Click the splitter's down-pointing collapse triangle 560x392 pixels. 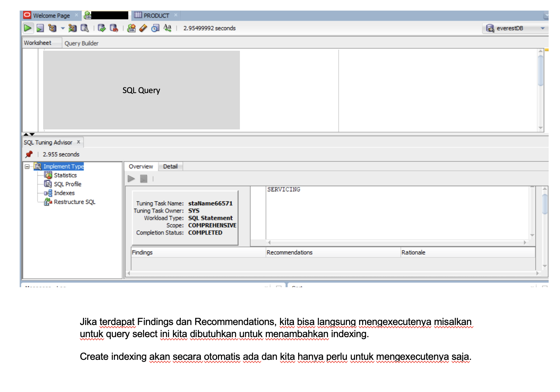(32, 134)
